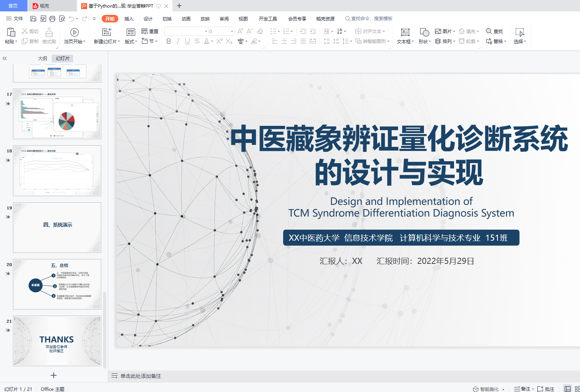Toggle strikethrough formatting
Viewport: 580px width, 392px height.
[x=197, y=41]
